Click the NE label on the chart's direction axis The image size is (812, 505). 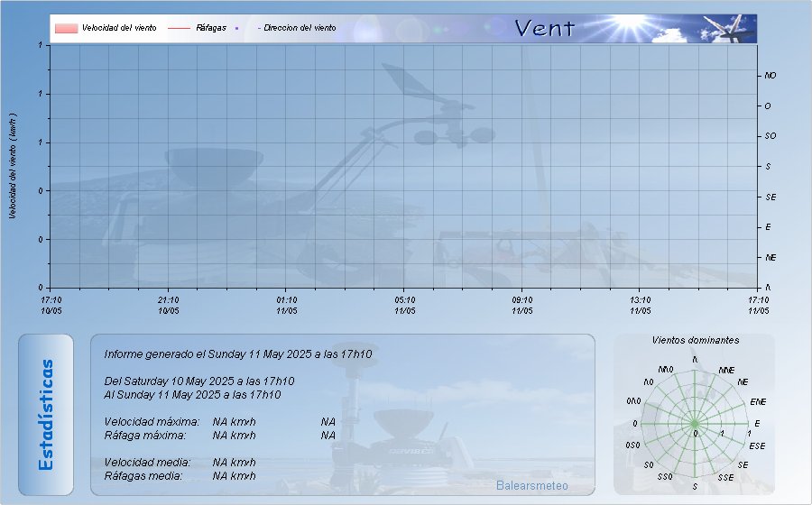[770, 258]
